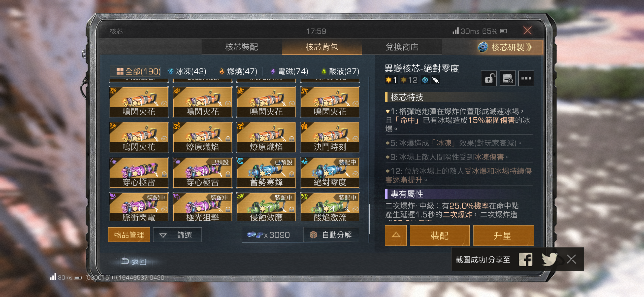The width and height of the screenshot is (644, 297).
Task: Switch to the 兌換商店 tab
Action: tap(402, 47)
